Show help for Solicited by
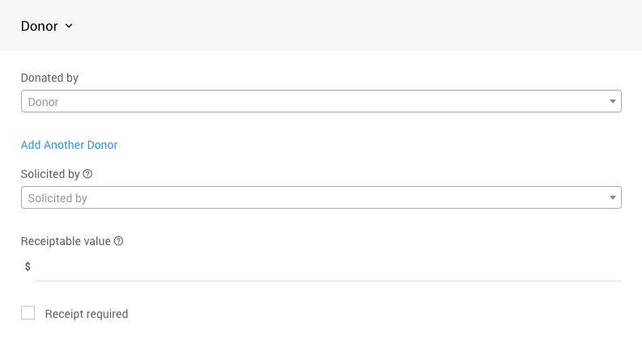The width and height of the screenshot is (642, 364). [88, 174]
